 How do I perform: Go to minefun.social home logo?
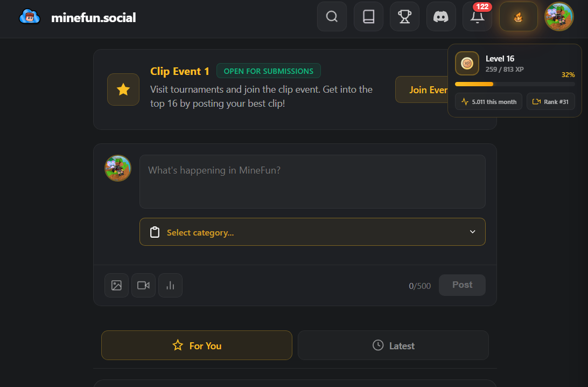tap(78, 17)
